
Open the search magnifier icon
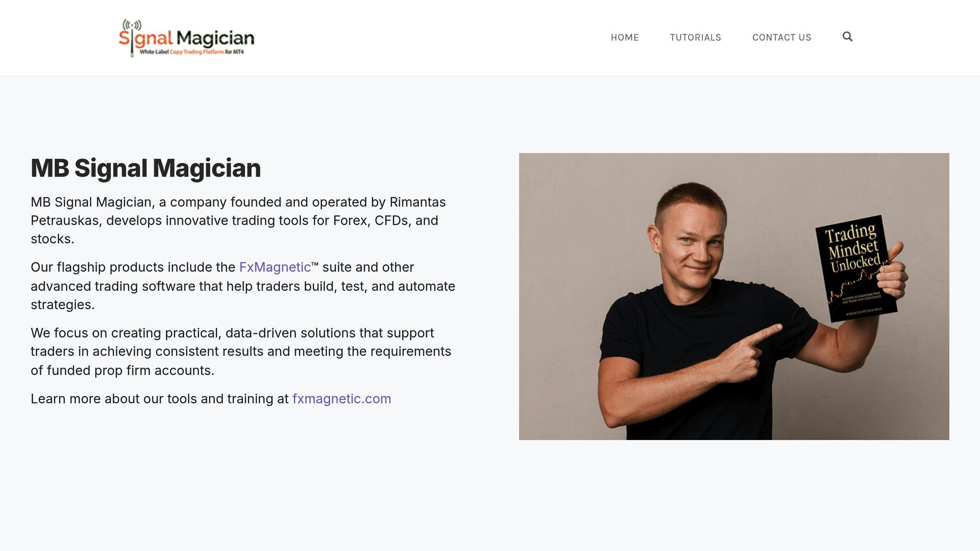pyautogui.click(x=847, y=37)
